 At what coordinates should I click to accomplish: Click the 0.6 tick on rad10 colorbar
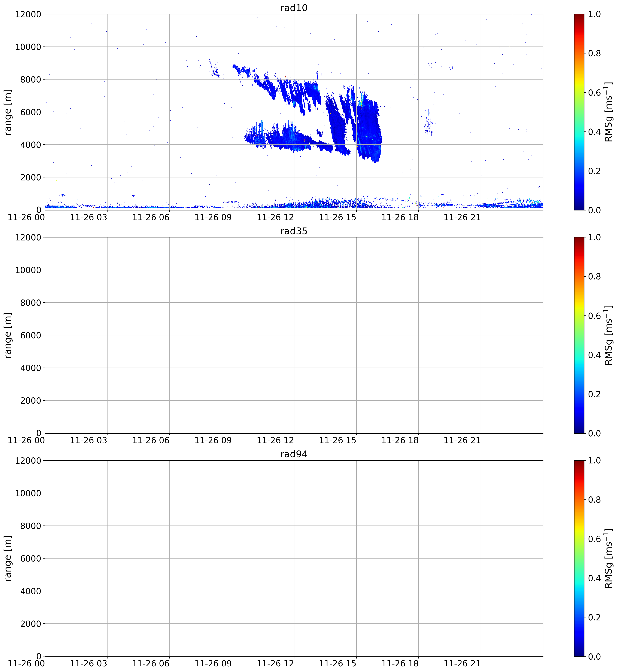tap(594, 92)
